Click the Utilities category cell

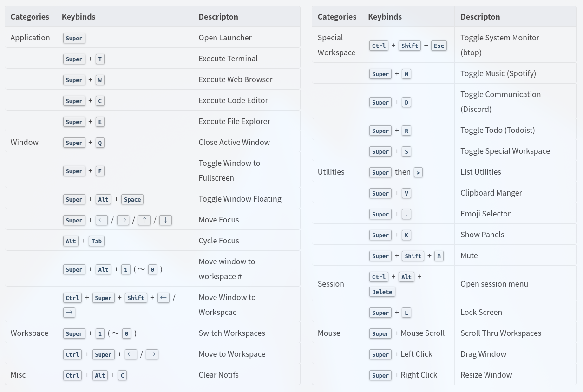tap(331, 172)
